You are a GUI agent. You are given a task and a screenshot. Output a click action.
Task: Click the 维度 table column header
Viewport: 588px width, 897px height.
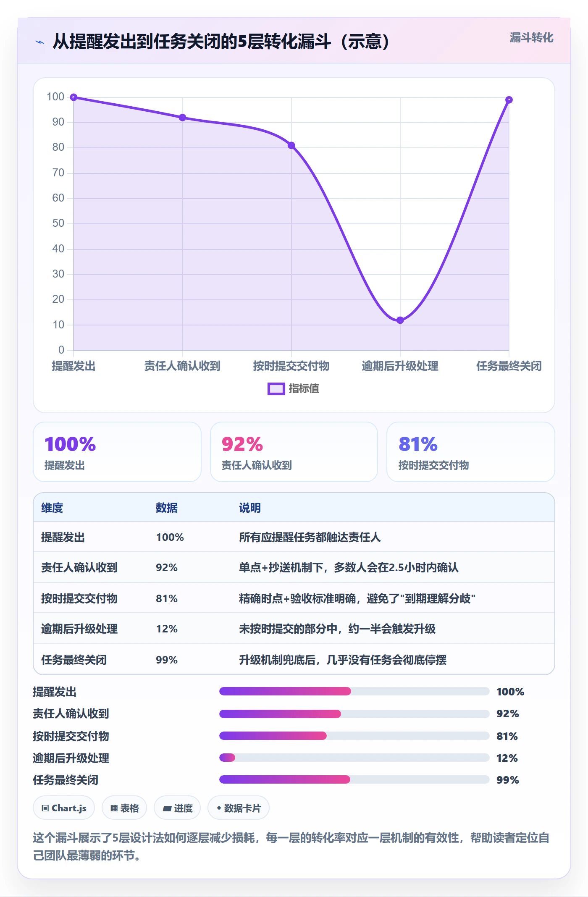click(x=52, y=508)
